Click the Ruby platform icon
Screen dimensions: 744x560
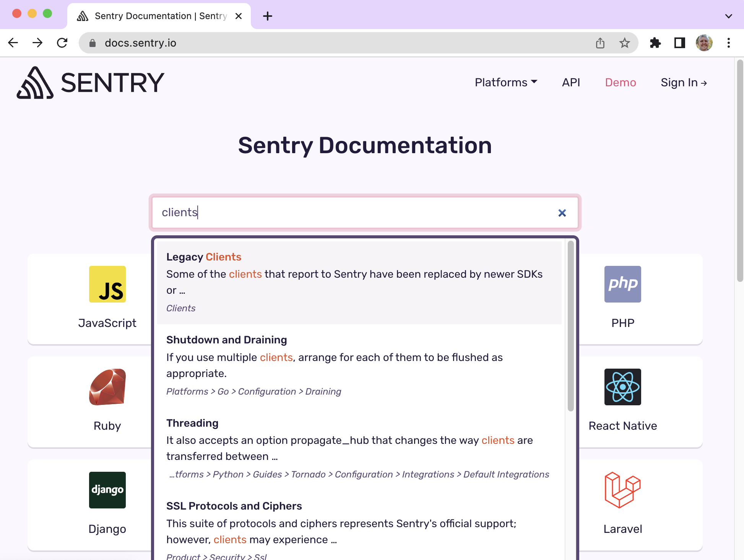pos(107,387)
